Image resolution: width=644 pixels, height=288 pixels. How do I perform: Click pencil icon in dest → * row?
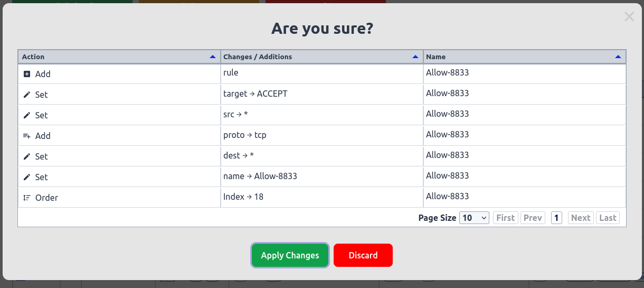point(27,157)
